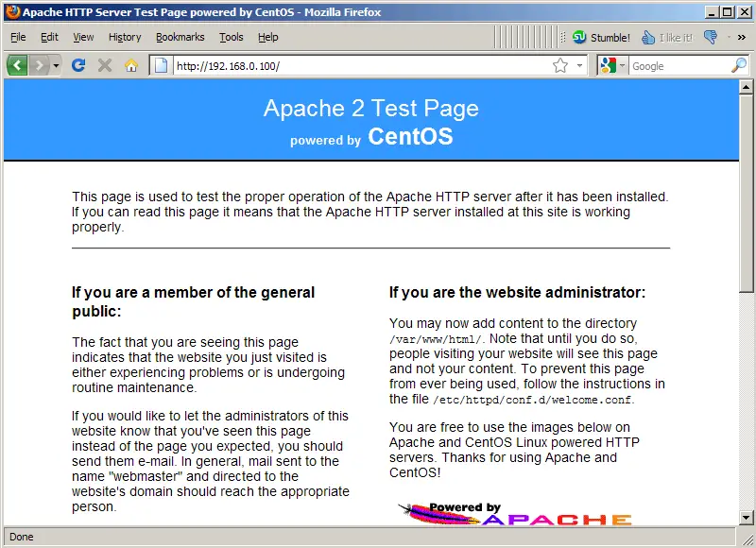Image resolution: width=756 pixels, height=548 pixels.
Task: Click the search magnifying glass icon
Action: [x=739, y=65]
